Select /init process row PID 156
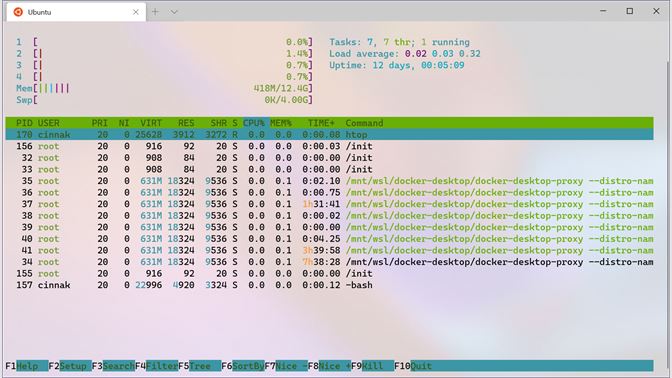672x378 pixels. click(330, 146)
